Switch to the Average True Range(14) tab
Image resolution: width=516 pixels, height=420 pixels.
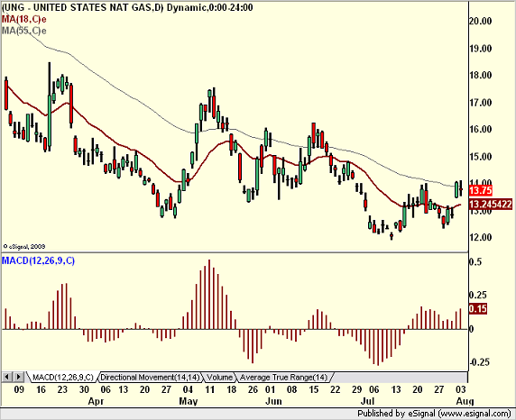pyautogui.click(x=284, y=378)
